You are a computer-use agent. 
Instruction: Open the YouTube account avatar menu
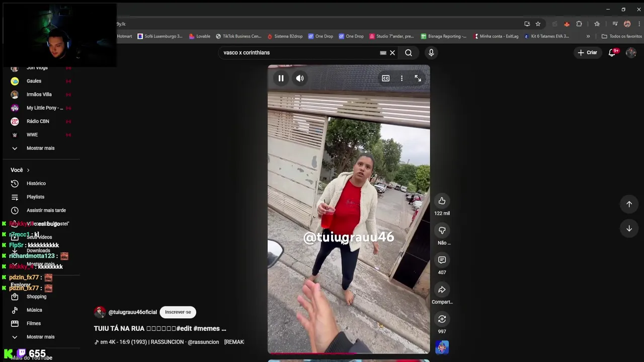pyautogui.click(x=631, y=53)
